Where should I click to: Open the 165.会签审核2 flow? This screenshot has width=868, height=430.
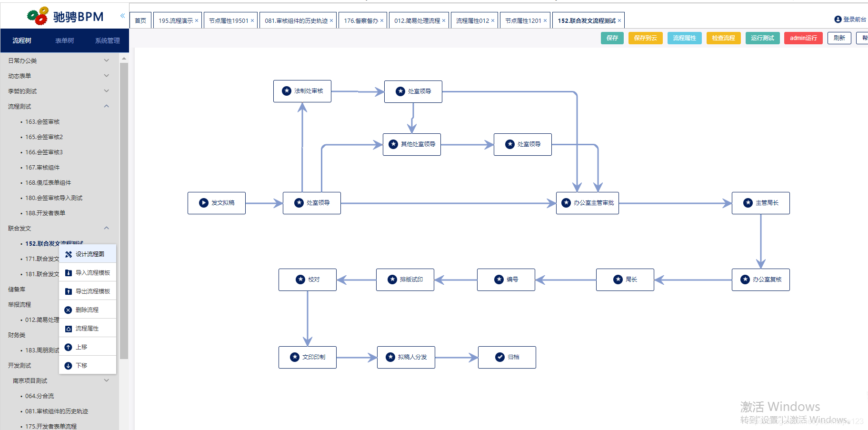[44, 137]
